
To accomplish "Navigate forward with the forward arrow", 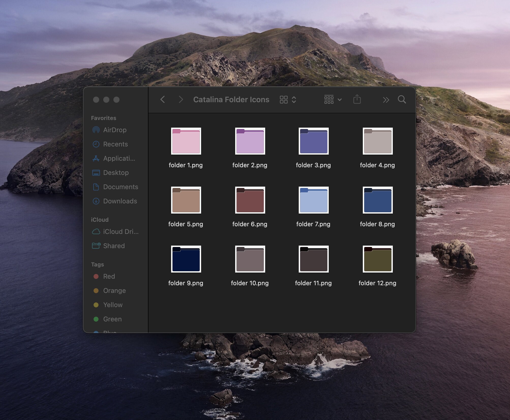I will pyautogui.click(x=181, y=99).
